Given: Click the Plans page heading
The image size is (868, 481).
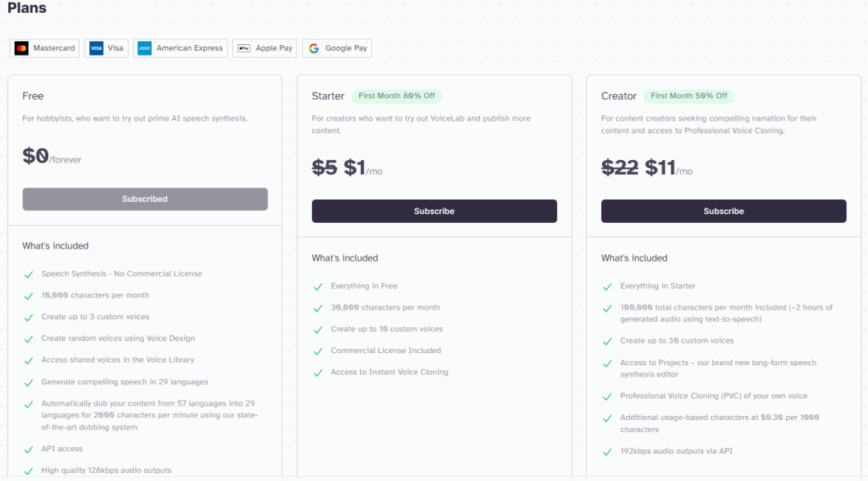Looking at the screenshot, I should click(x=27, y=8).
